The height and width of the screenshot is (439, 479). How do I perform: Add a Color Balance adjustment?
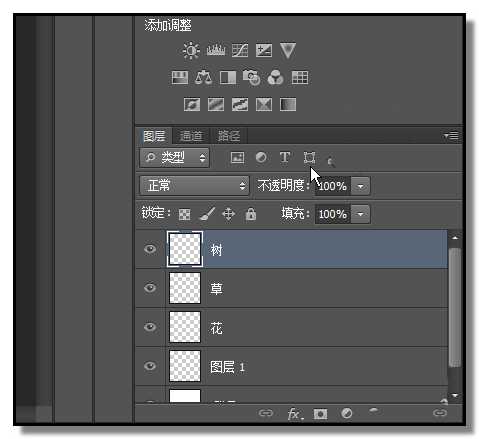click(203, 78)
